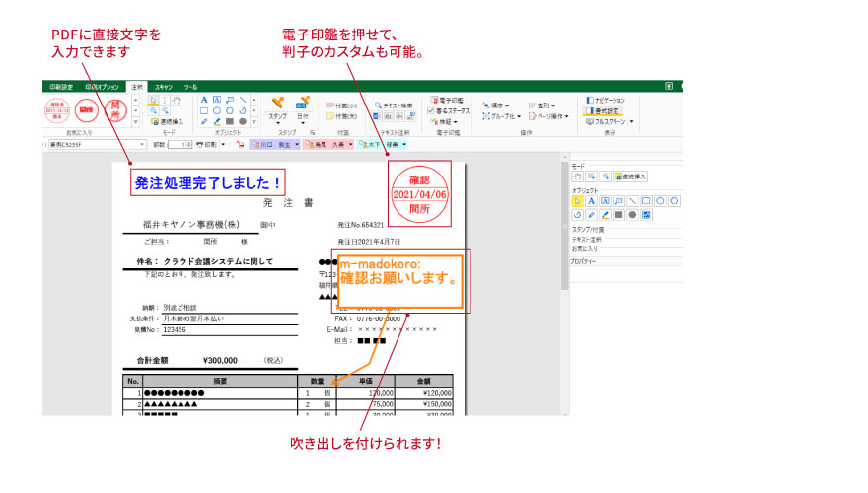Open the 整列 dropdown
Screen dimensions: 868x493
542,106
